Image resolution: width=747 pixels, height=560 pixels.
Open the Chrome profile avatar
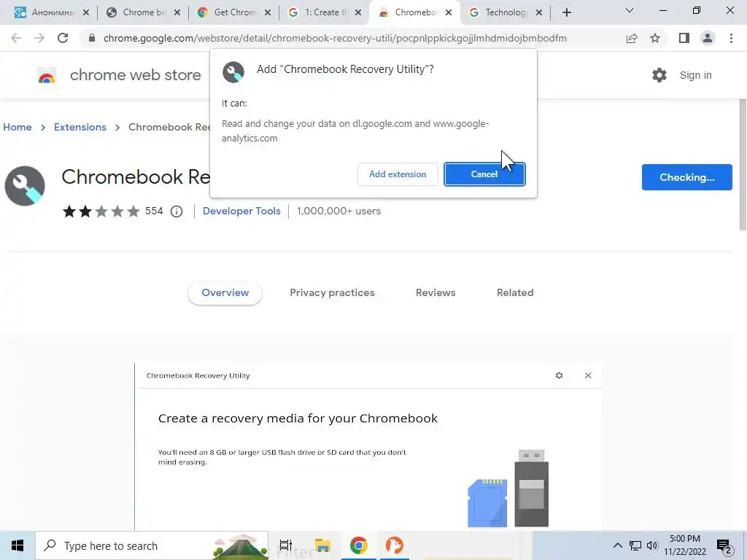708,38
